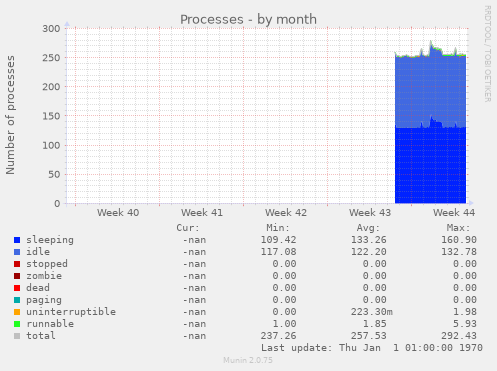
Task: Click the 'Max:' column header
Action: 458,228
